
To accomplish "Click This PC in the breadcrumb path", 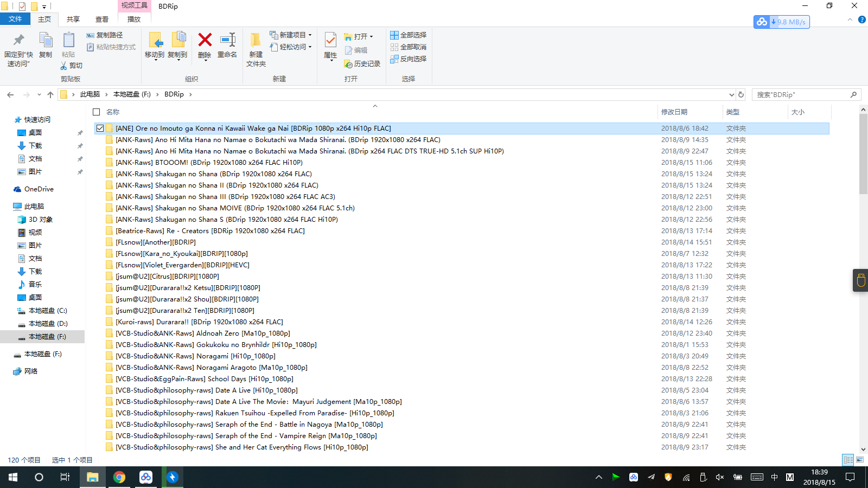I will point(90,94).
